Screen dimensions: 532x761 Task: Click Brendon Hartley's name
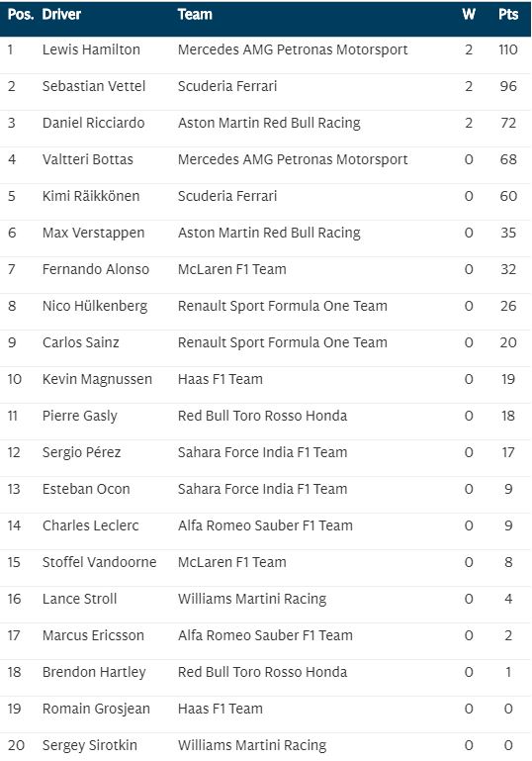[94, 672]
